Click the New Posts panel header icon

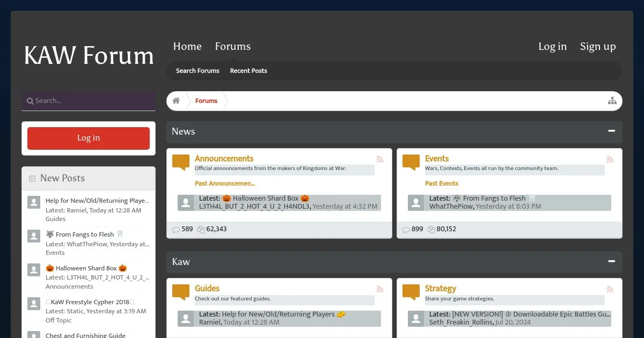tap(32, 179)
